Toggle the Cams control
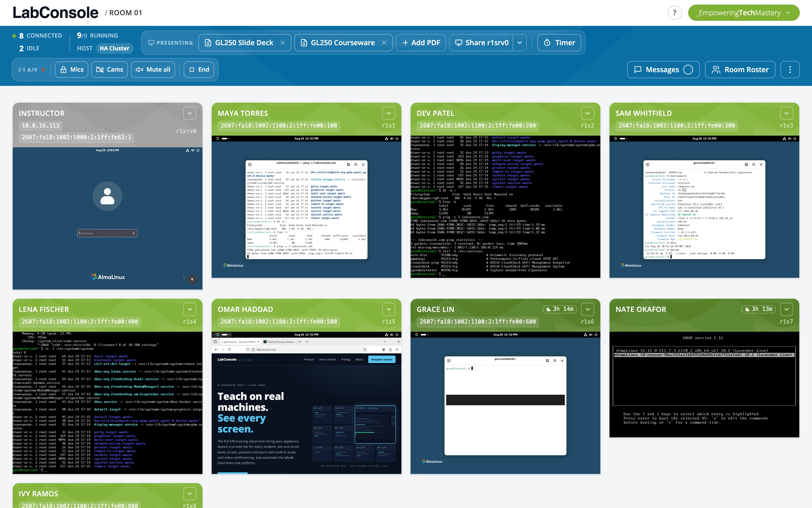Screen dimensions: 812x508 (109, 70)
